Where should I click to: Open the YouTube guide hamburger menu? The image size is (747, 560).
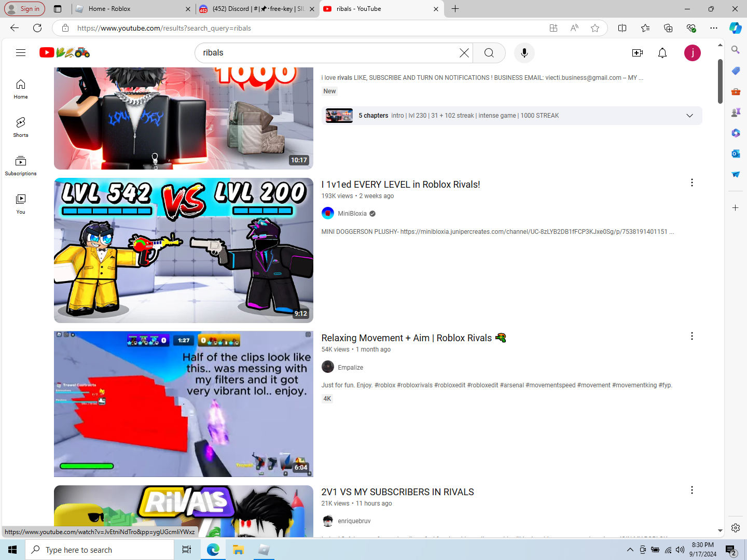[x=21, y=52]
